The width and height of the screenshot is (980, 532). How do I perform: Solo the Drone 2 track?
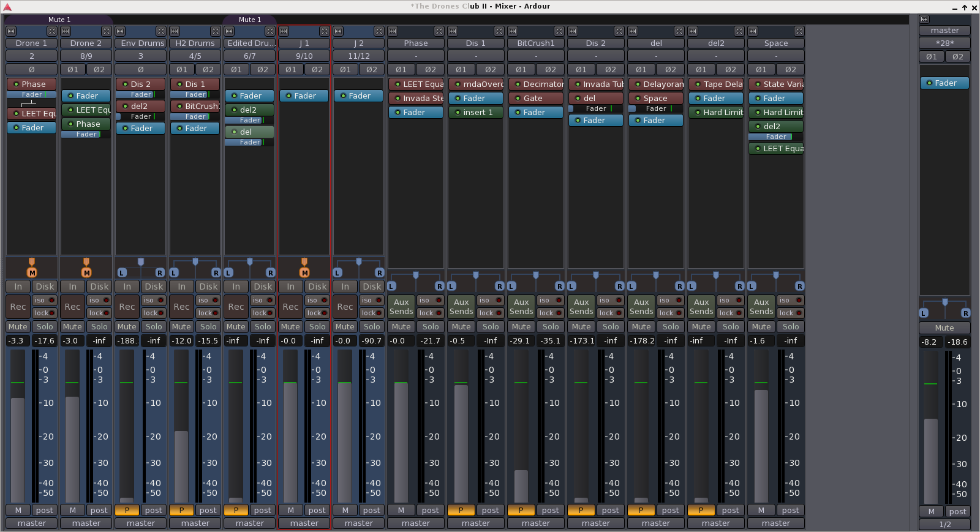pos(99,327)
